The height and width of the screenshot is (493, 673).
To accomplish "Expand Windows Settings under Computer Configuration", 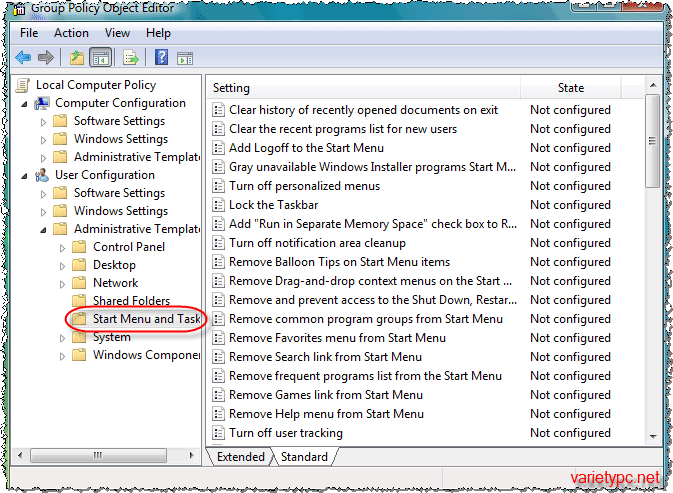I will tap(43, 140).
